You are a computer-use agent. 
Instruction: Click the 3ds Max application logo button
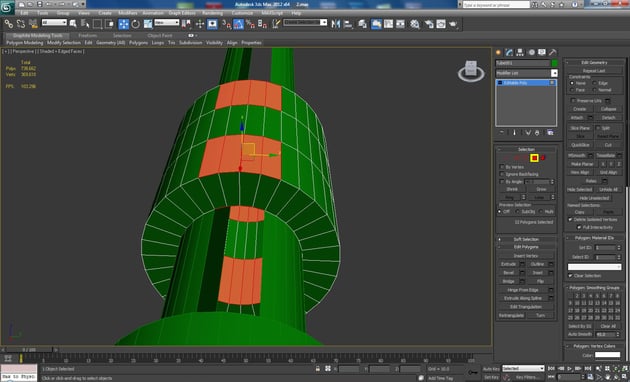click(7, 7)
